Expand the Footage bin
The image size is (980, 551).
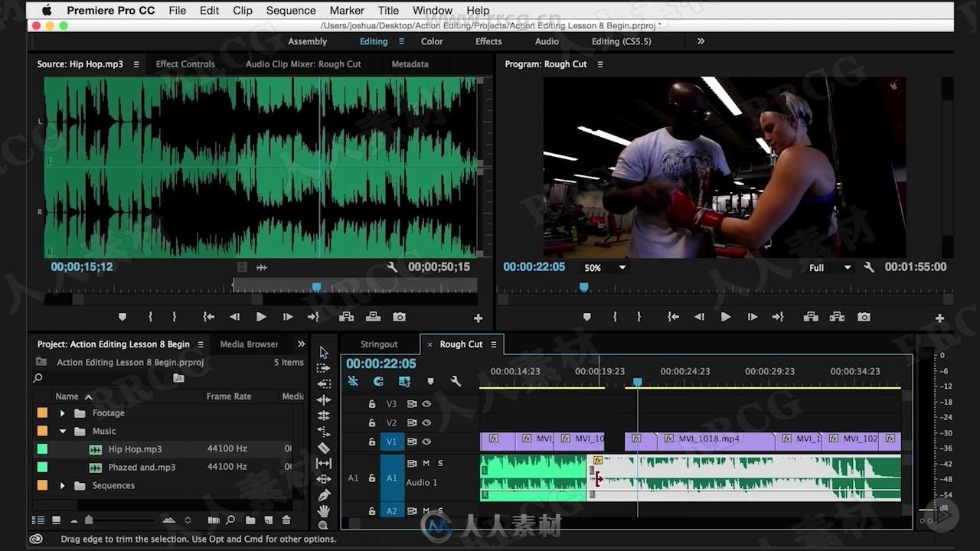[x=63, y=413]
